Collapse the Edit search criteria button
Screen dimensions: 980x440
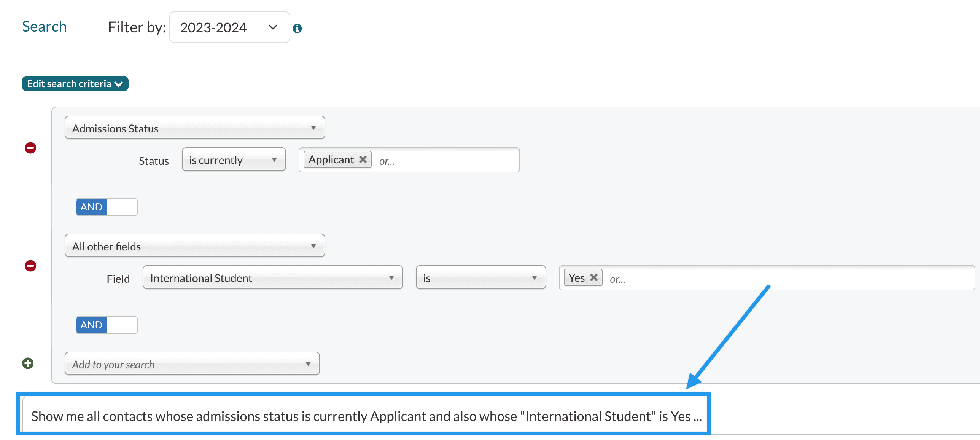pyautogui.click(x=75, y=84)
